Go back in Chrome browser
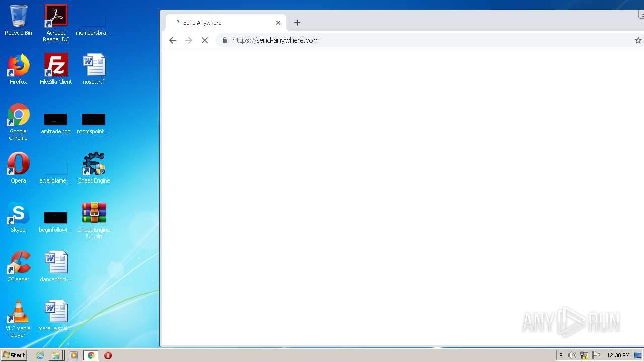644x362 pixels. tap(173, 40)
